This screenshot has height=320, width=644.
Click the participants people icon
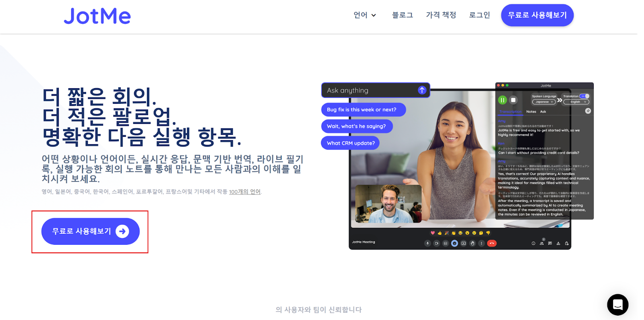[542, 243]
